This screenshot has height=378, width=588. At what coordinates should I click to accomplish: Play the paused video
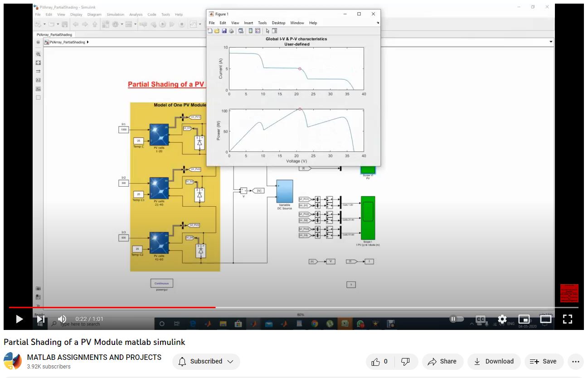pyautogui.click(x=19, y=319)
